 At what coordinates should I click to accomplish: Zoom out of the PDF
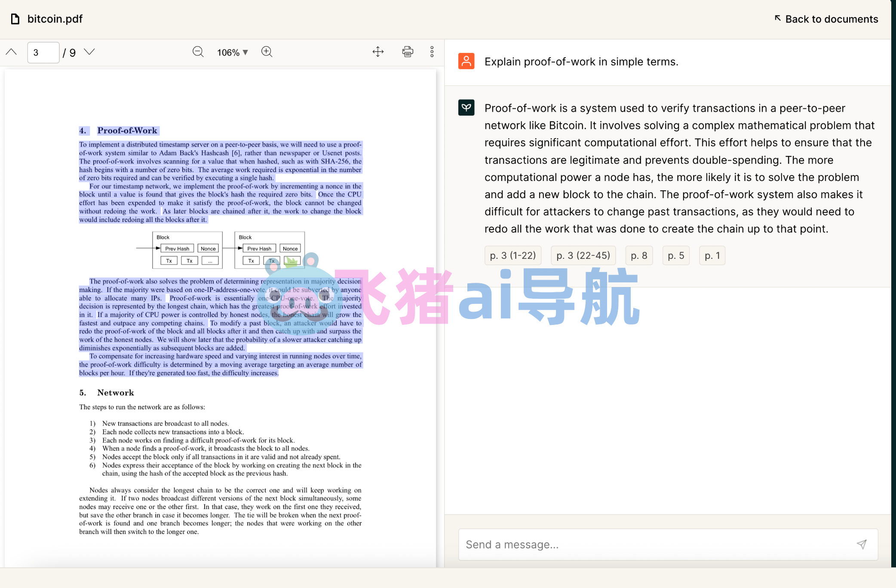[x=198, y=52]
